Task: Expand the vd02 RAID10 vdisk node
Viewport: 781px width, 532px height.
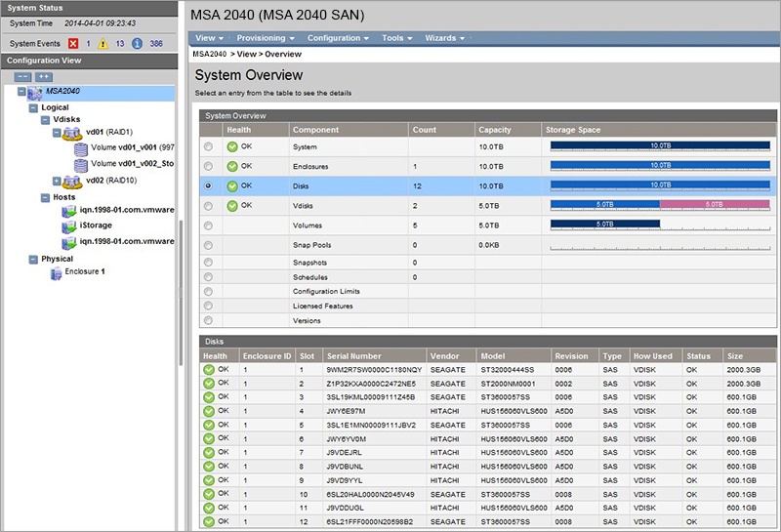Action: tap(58, 181)
